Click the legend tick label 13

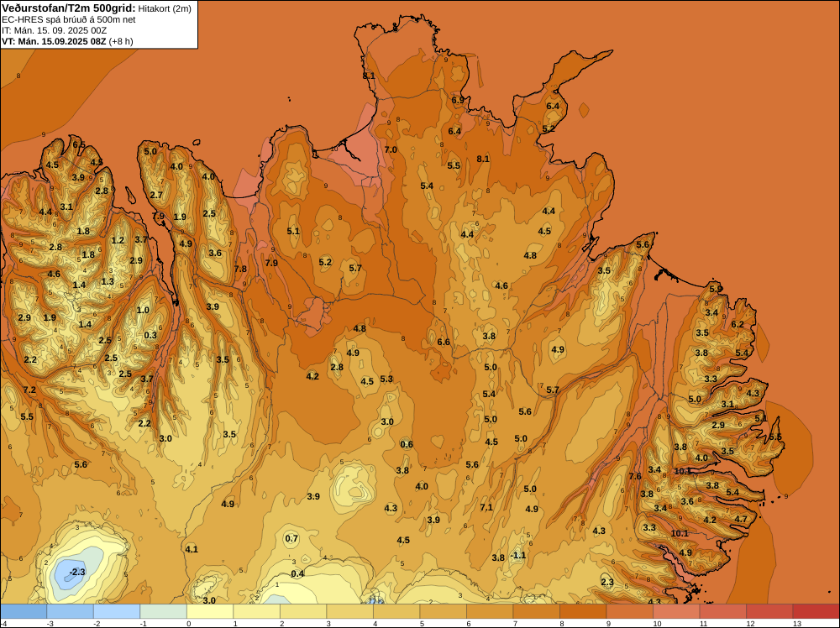[x=796, y=623]
